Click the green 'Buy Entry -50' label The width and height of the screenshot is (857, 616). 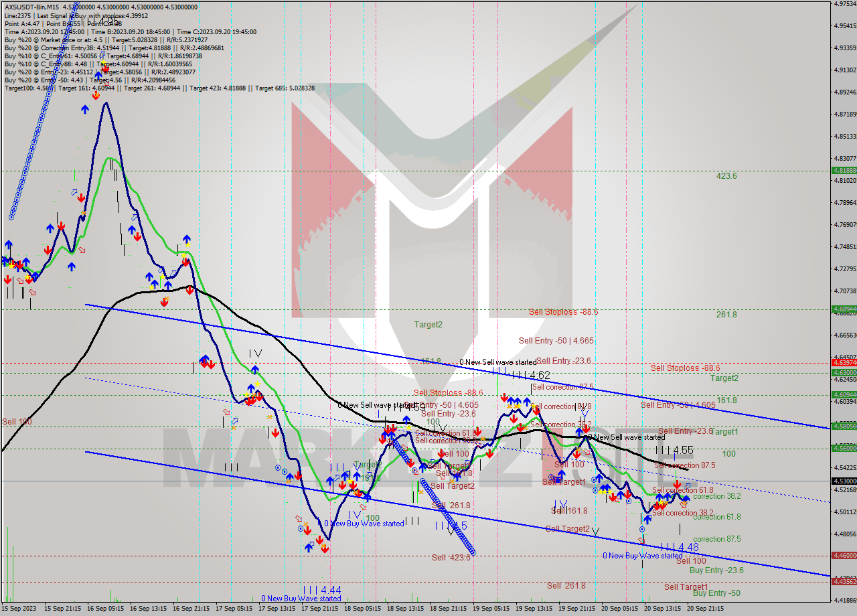click(716, 593)
